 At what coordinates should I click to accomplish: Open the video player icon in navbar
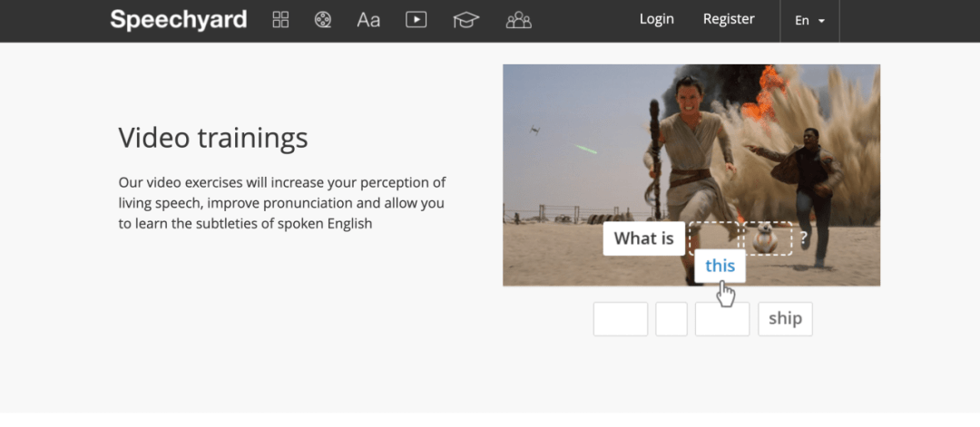click(416, 19)
